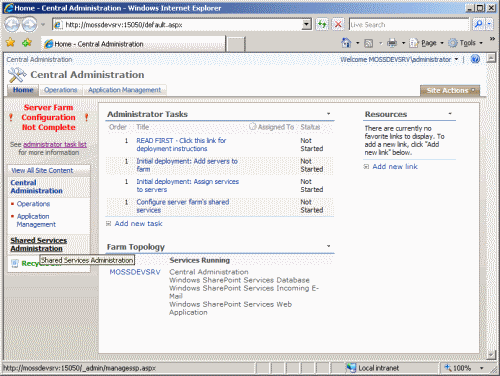This screenshot has height=376, width=500.
Task: Click the Central Administration tools logo
Action: (17, 75)
